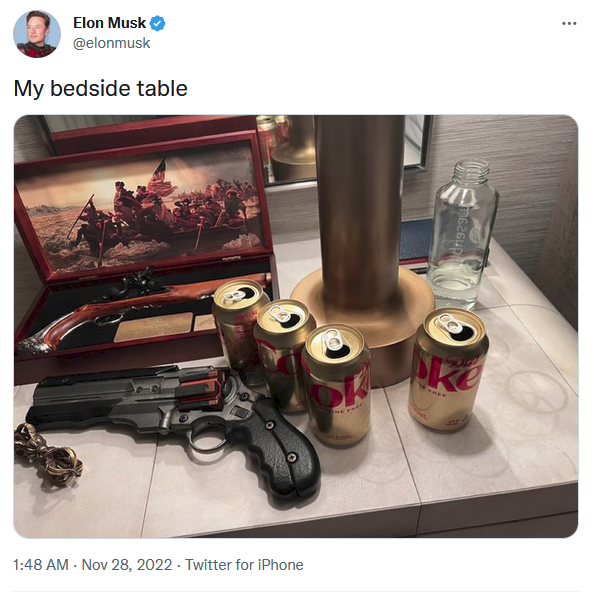Click the river crossing painting in the case lid
Viewport: 594px width, 592px height.
[140, 212]
